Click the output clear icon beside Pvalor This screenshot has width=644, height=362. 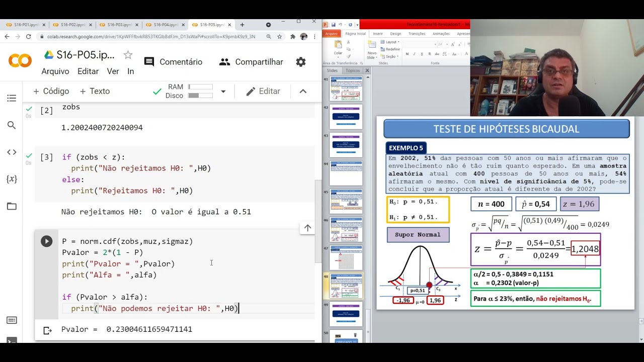47,330
